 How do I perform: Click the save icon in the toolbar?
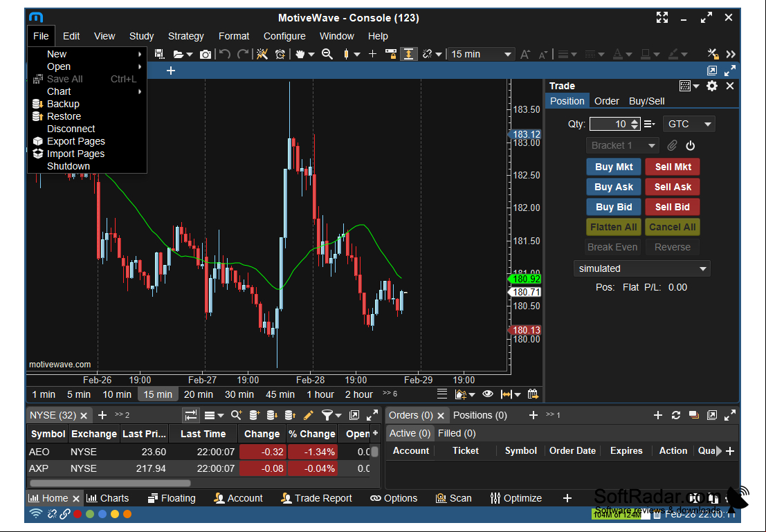coord(159,54)
